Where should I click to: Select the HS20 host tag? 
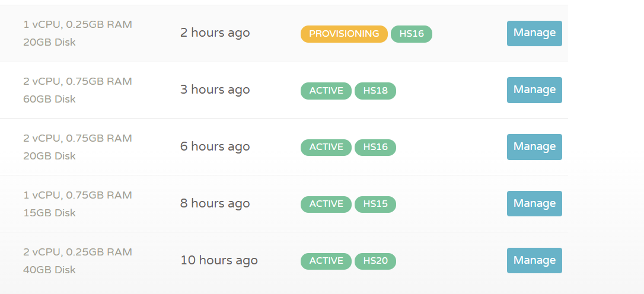(375, 261)
